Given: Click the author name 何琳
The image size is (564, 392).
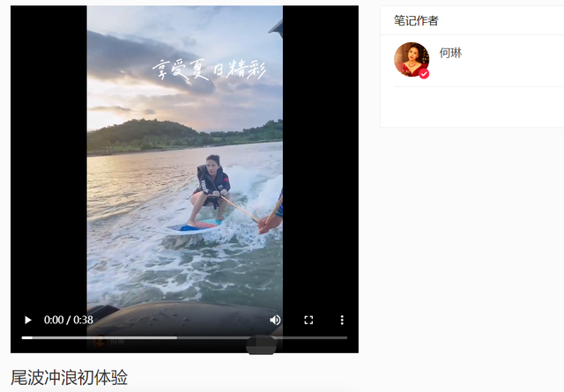Looking at the screenshot, I should tap(450, 53).
